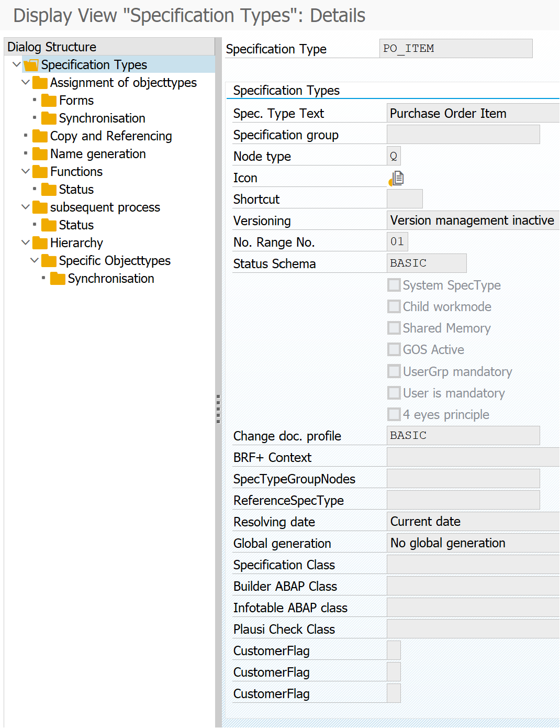Click the Hierarchy folder icon

40,243
